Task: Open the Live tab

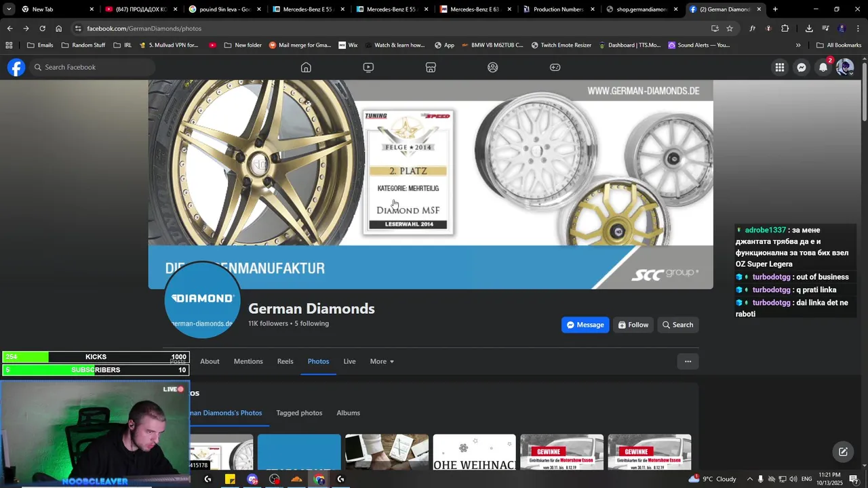Action: coord(349,361)
